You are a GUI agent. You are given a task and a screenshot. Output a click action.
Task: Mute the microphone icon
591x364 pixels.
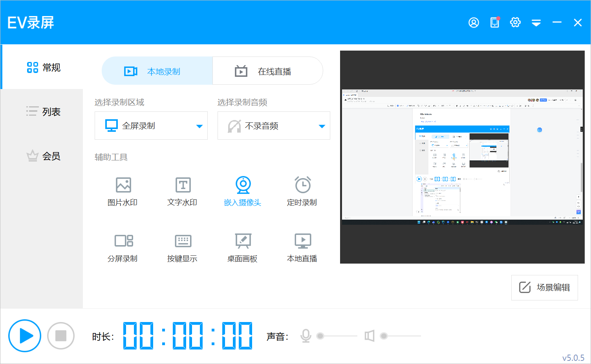pyautogui.click(x=306, y=336)
